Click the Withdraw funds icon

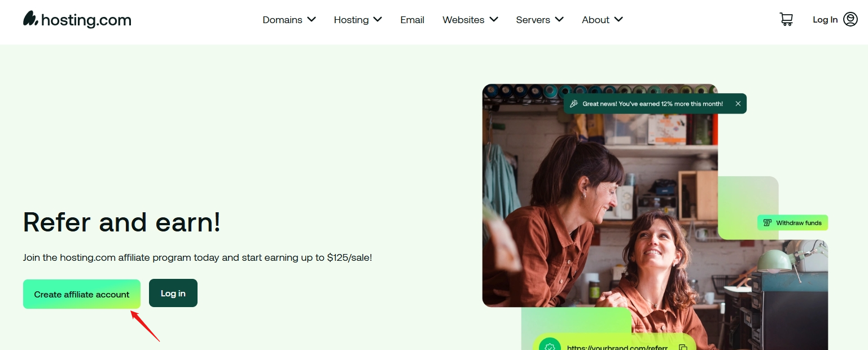tap(767, 223)
